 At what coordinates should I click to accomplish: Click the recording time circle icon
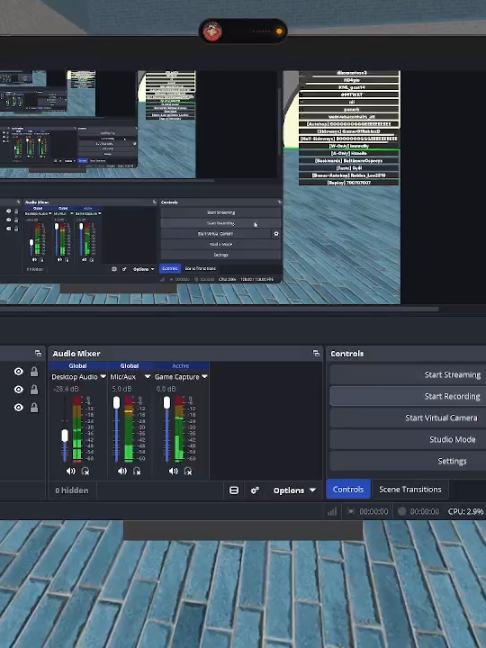click(x=402, y=512)
